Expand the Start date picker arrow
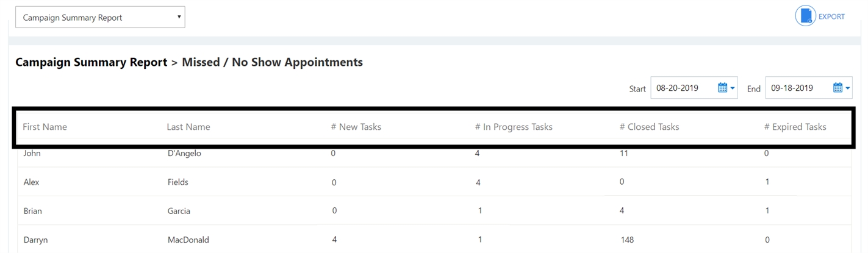The image size is (868, 253). [x=733, y=89]
